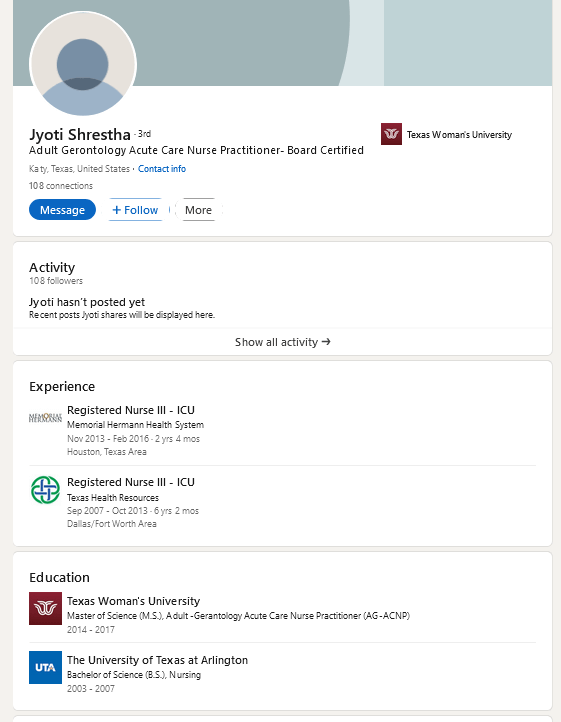Image resolution: width=561 pixels, height=722 pixels.
Task: Open Registered Nurse III at Memorial Hermann entry
Action: click(x=131, y=410)
